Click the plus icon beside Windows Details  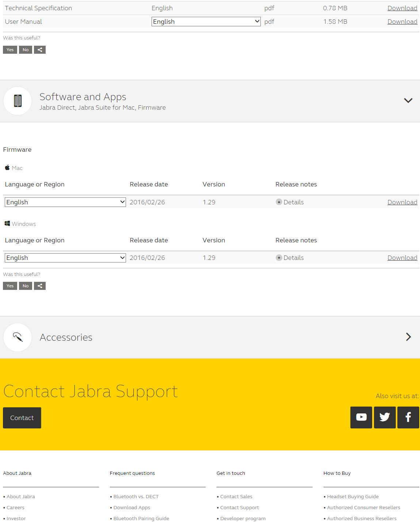[279, 258]
